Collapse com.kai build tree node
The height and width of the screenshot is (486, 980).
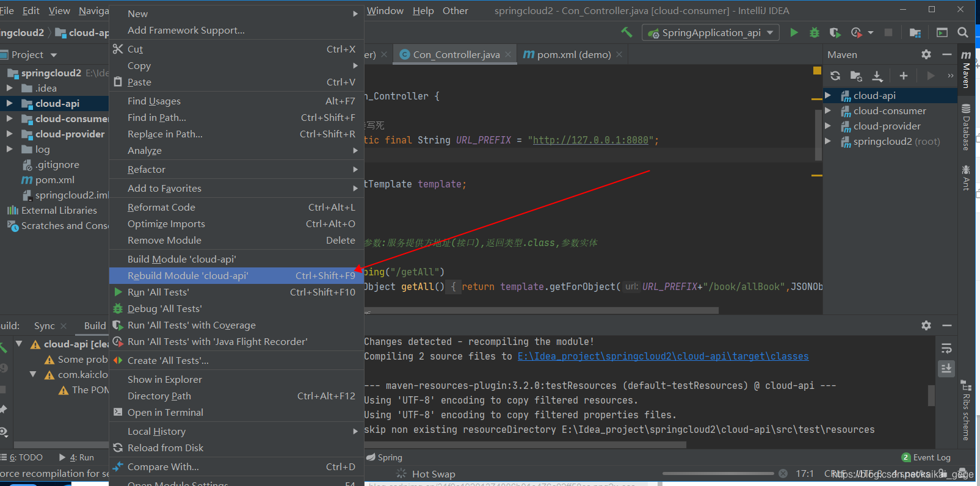click(x=33, y=374)
